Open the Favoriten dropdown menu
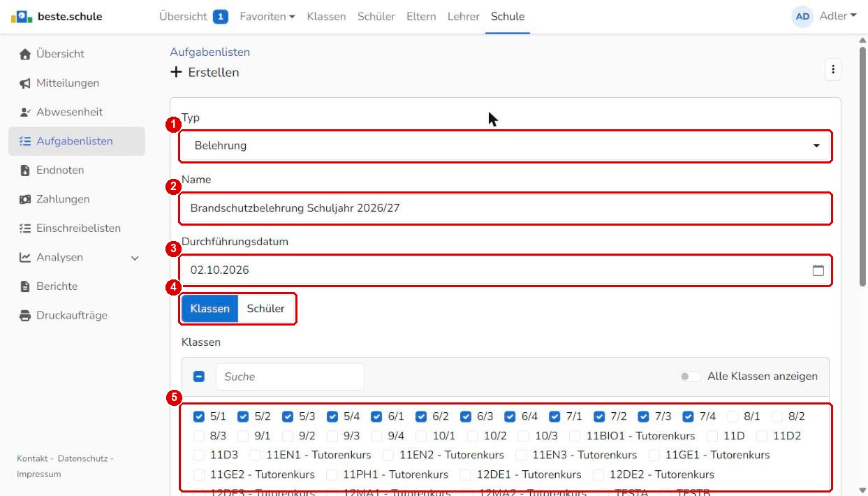The width and height of the screenshot is (868, 496). click(267, 16)
